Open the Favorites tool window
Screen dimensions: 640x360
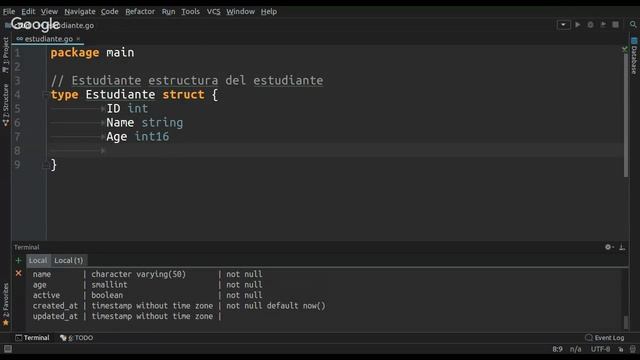pos(5,304)
